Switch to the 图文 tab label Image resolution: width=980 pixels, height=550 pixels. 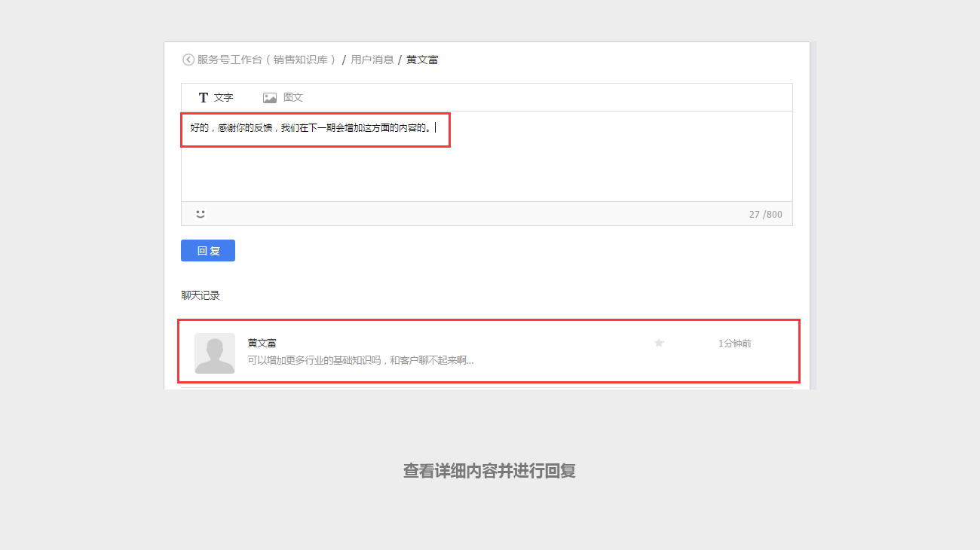click(x=293, y=98)
